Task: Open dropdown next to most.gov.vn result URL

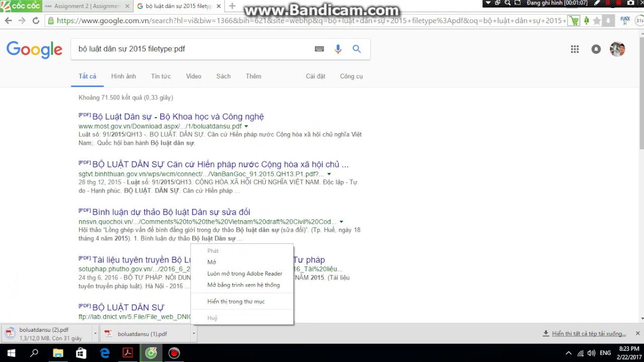Action: pyautogui.click(x=247, y=127)
